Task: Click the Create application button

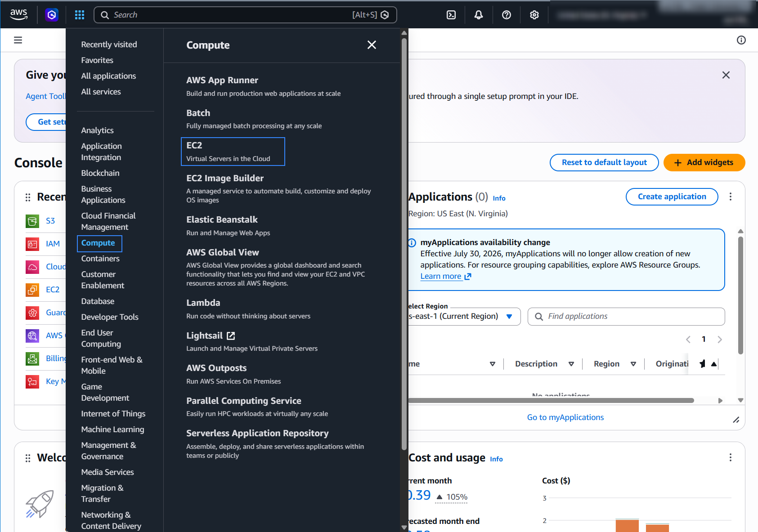Action: (x=672, y=197)
